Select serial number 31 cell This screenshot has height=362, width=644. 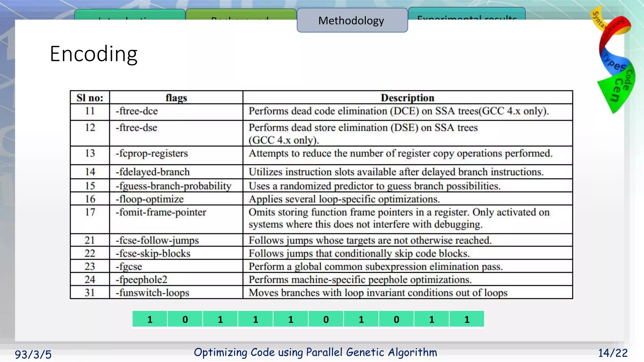pyautogui.click(x=90, y=293)
